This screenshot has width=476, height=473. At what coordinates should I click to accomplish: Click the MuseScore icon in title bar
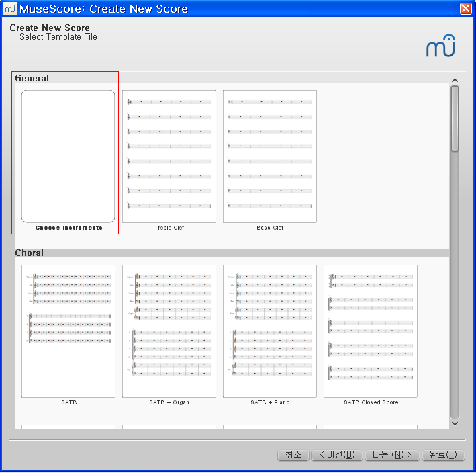(x=10, y=9)
